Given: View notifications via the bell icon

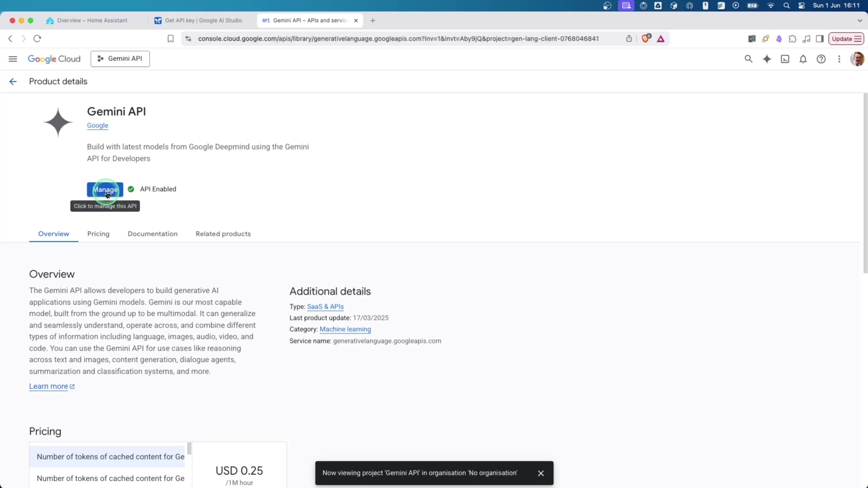Looking at the screenshot, I should click(803, 59).
